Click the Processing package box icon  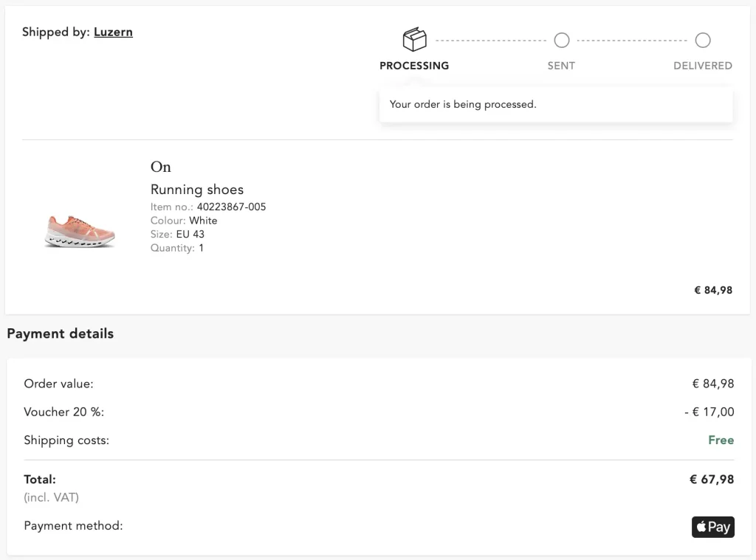pyautogui.click(x=415, y=39)
